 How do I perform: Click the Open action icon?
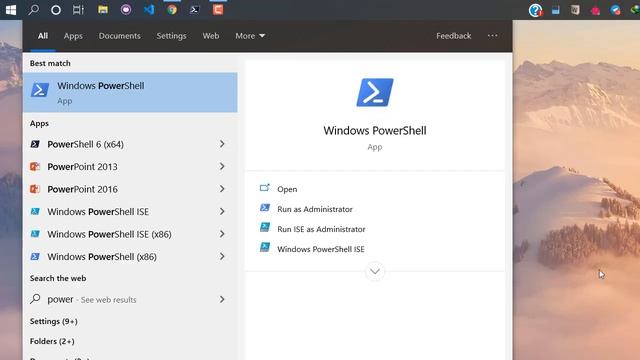pyautogui.click(x=265, y=188)
